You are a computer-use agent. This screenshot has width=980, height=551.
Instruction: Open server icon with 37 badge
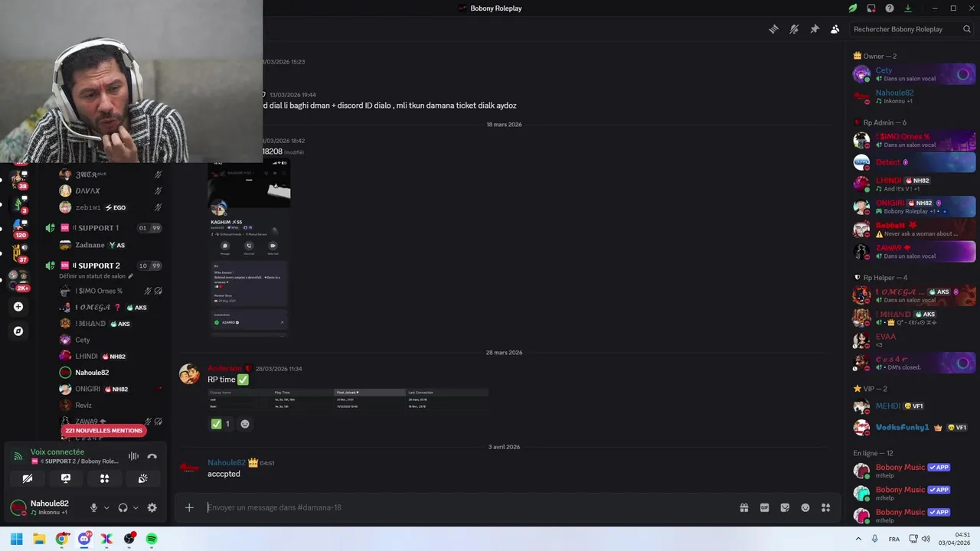click(x=18, y=253)
